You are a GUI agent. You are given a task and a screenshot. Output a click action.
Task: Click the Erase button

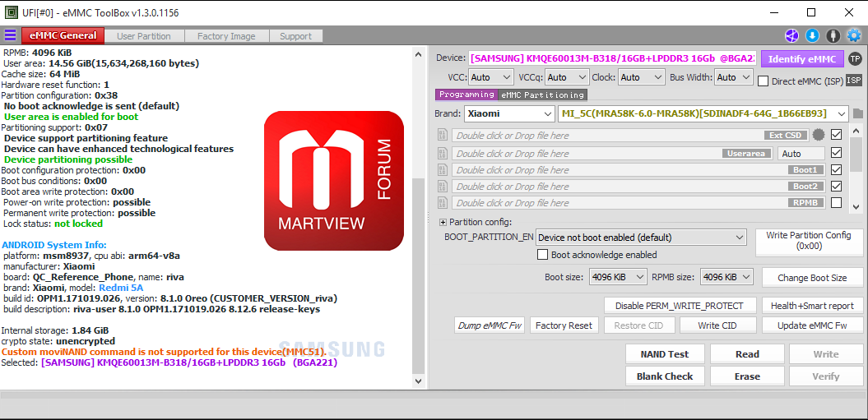click(747, 376)
